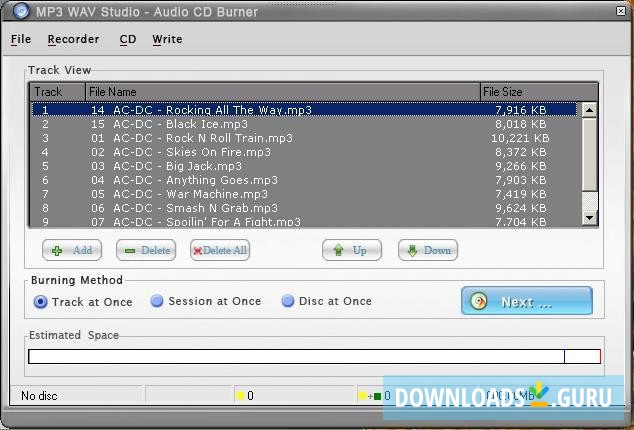The width and height of the screenshot is (634, 430).
Task: Select Session at Once burning method
Action: point(205,301)
